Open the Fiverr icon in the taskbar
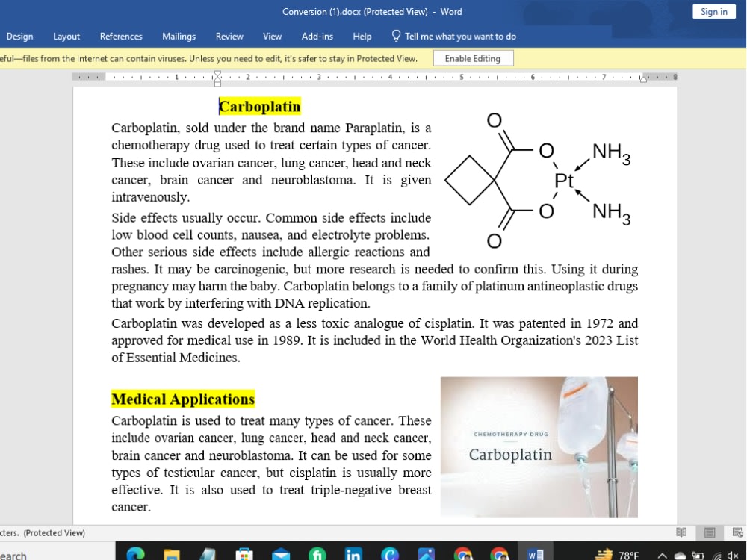 [x=317, y=554]
